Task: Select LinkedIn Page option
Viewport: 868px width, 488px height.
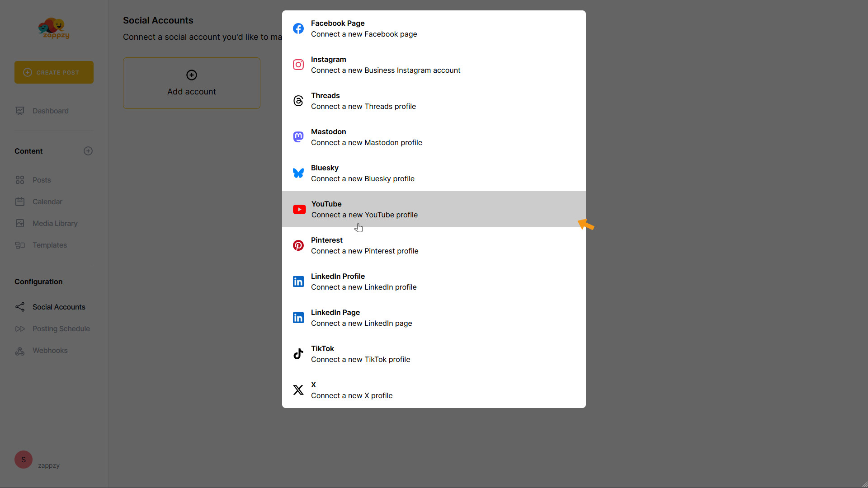Action: click(x=434, y=318)
